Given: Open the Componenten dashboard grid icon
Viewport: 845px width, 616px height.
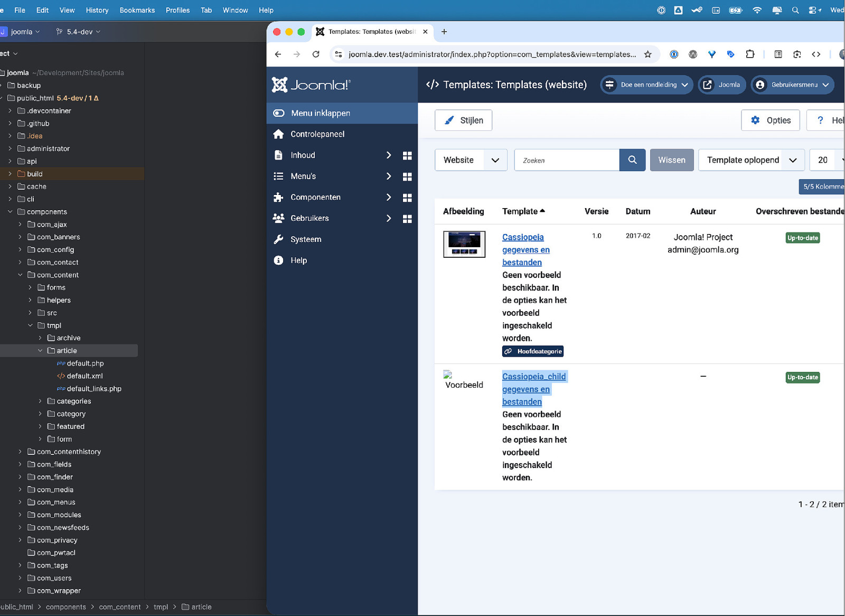Looking at the screenshot, I should point(407,198).
